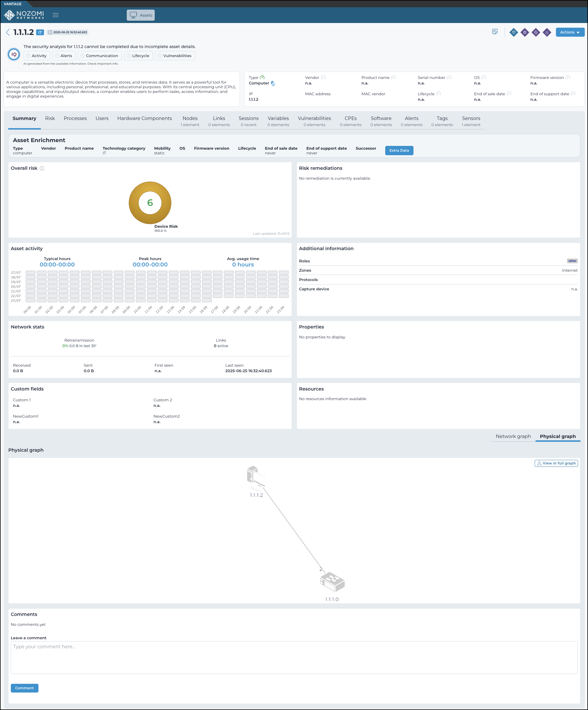Submit with the Comment button

[x=24, y=688]
